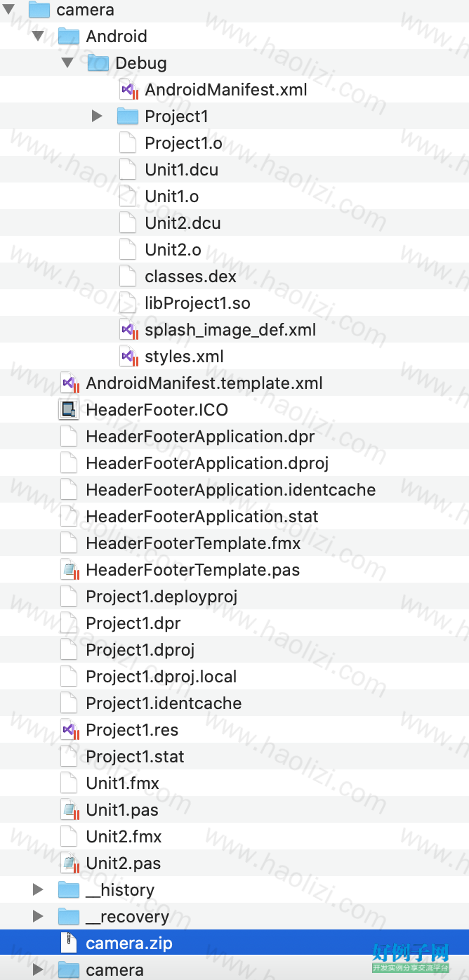Select the __history folder name
The height and width of the screenshot is (980, 469).
pos(120,890)
